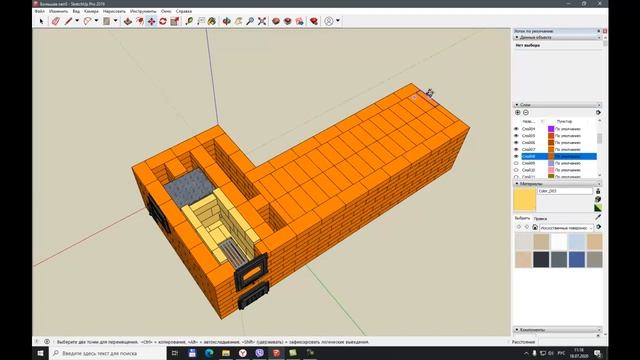Activate the Arc drawing tool
The width and height of the screenshot is (640, 360).
[87, 21]
